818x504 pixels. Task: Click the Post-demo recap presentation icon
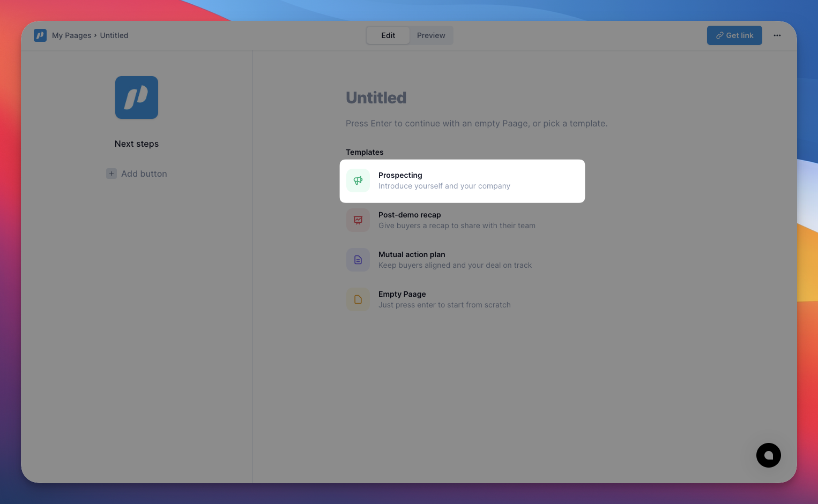coord(358,220)
